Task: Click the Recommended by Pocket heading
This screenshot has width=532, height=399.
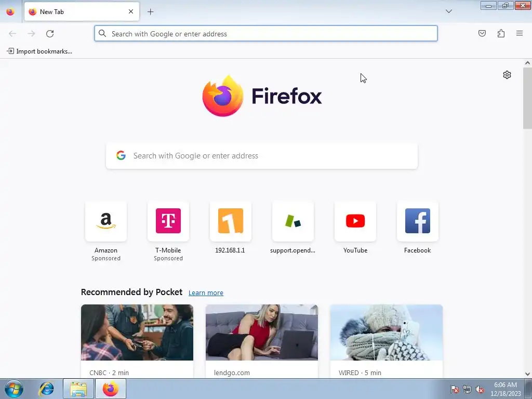Action: tap(131, 292)
